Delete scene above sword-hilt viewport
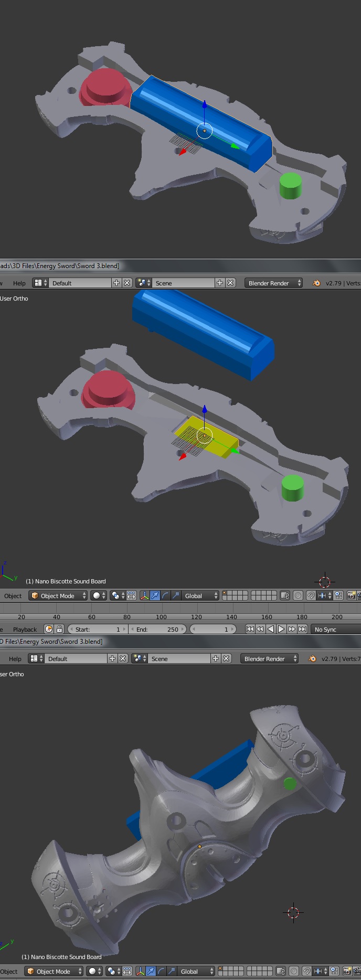This screenshot has height=980, width=361. tap(226, 658)
